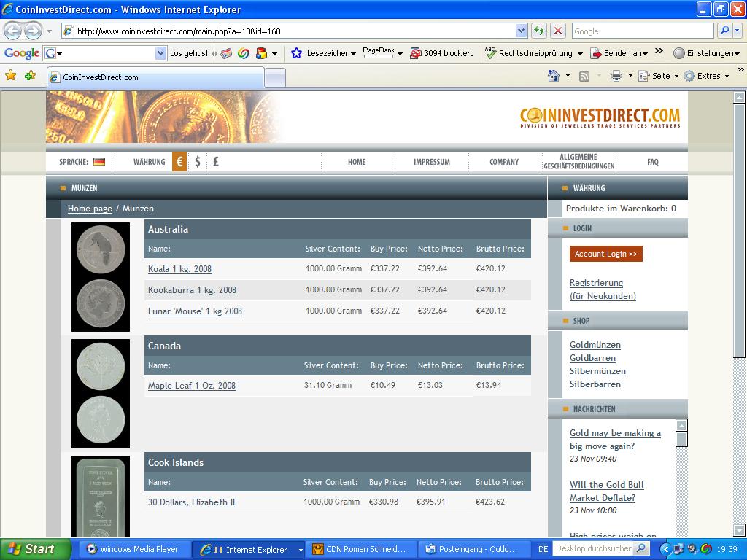Click the Google toolbar logo
747x560 pixels.
(x=21, y=53)
